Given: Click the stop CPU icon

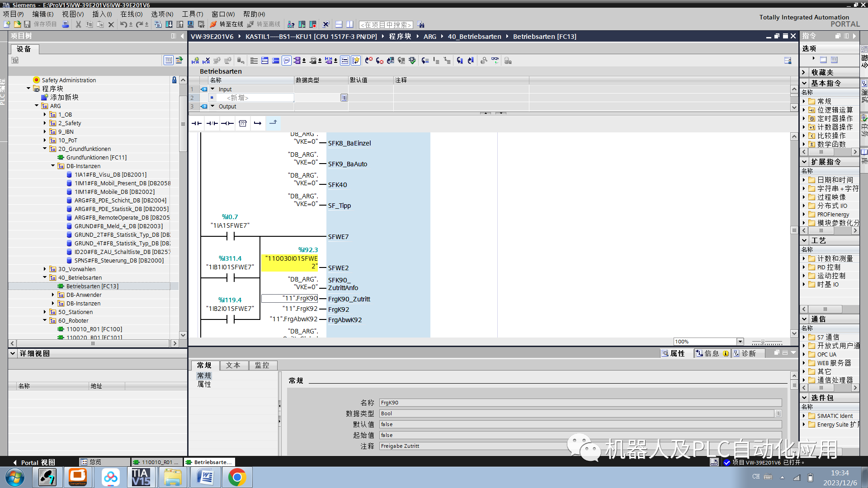Looking at the screenshot, I should pyautogui.click(x=312, y=24).
